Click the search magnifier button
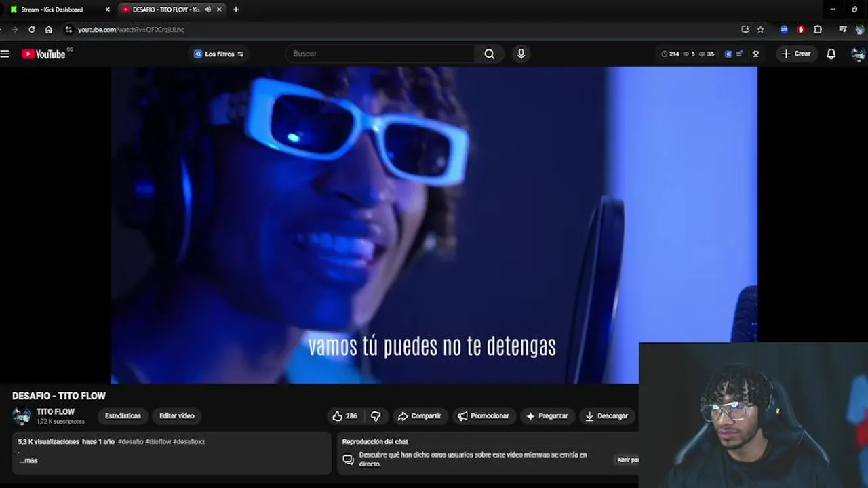Viewport: 868px width, 488px height. [x=489, y=54]
